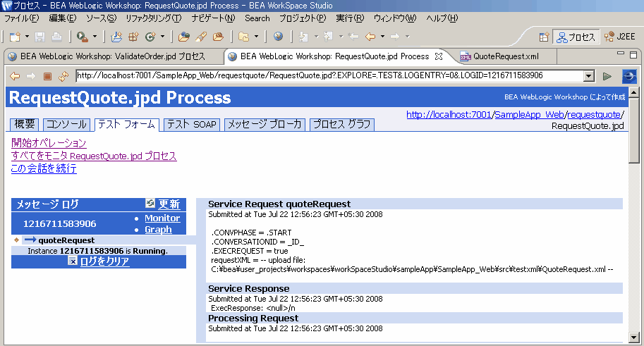This screenshot has height=346, width=644.
Task: Expand the external tools dropdown arrow
Action: tap(95, 37)
